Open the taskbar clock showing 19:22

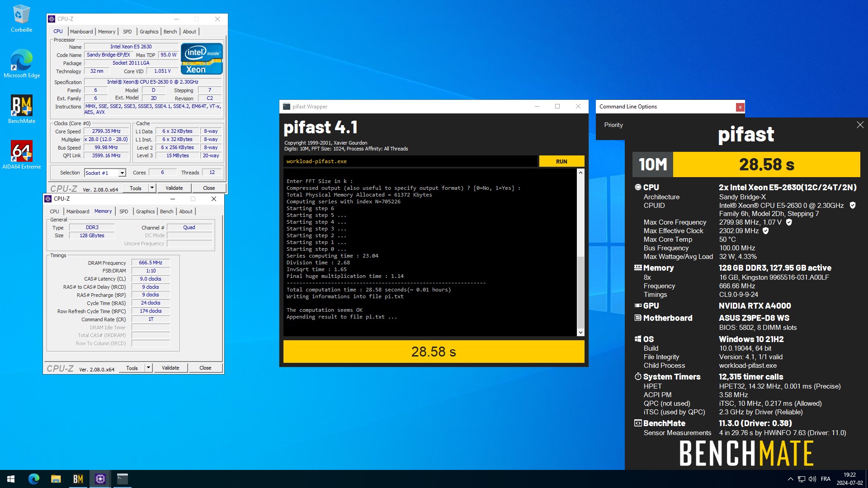(x=849, y=479)
